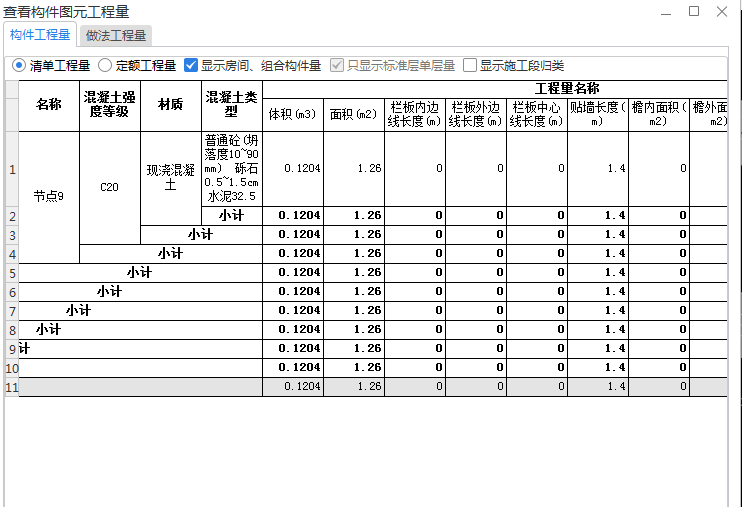Open the 做法工程量 tab
Screen dimensions: 742x507
pyautogui.click(x=116, y=36)
